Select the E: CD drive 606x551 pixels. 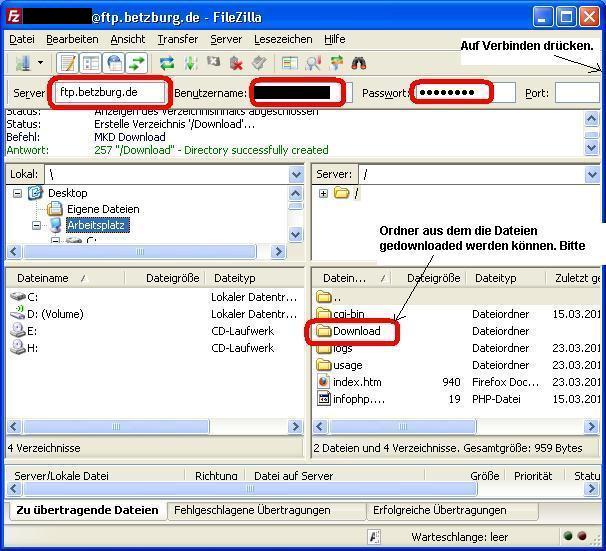click(x=24, y=331)
